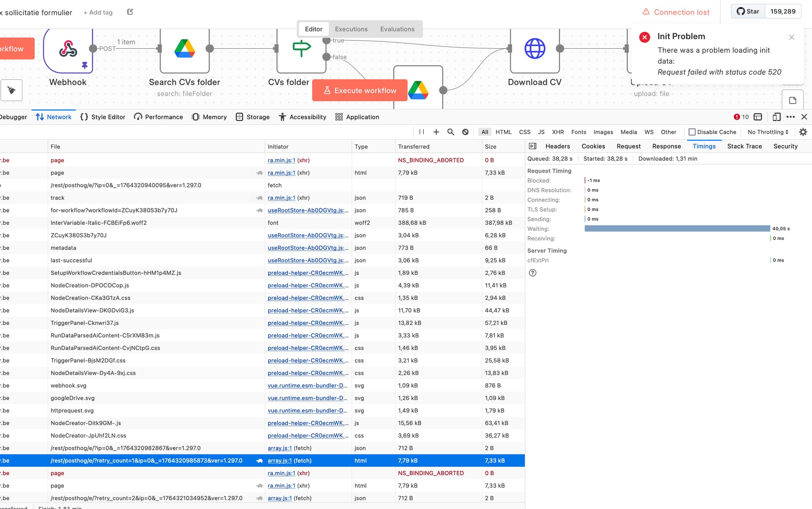Dismiss the Init Problem notification
812x509 pixels.
[791, 37]
